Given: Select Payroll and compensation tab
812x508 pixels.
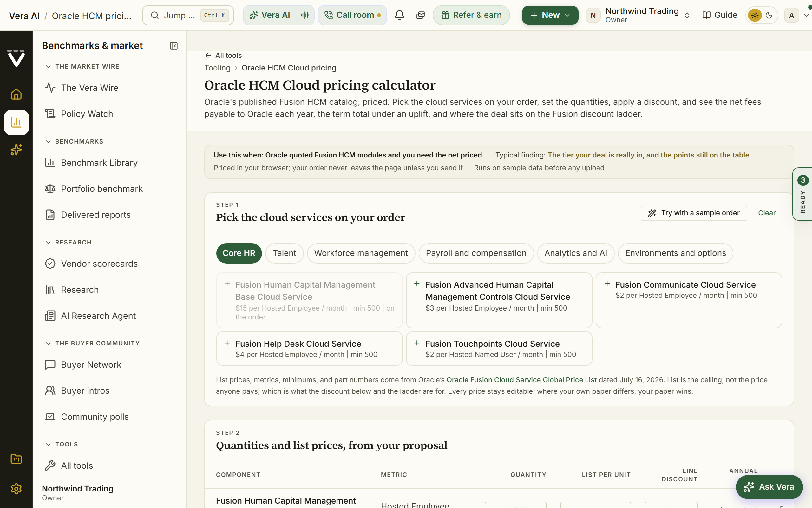Looking at the screenshot, I should [x=476, y=253].
